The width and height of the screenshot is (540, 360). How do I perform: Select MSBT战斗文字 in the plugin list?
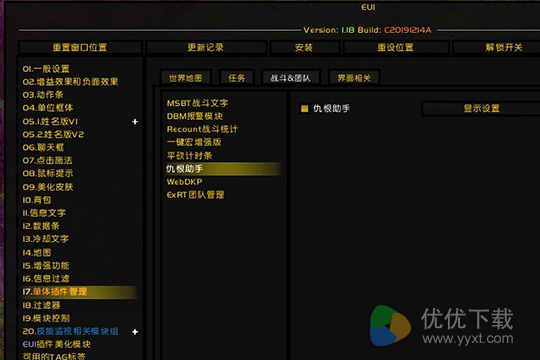197,103
